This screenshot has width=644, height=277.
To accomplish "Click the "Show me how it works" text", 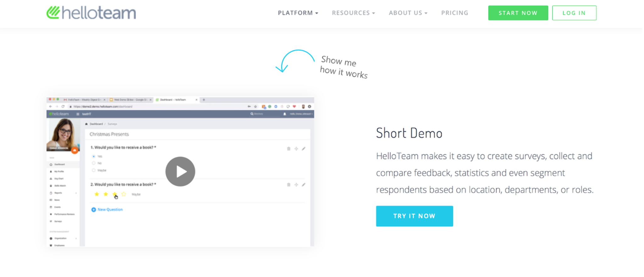I will (x=344, y=67).
